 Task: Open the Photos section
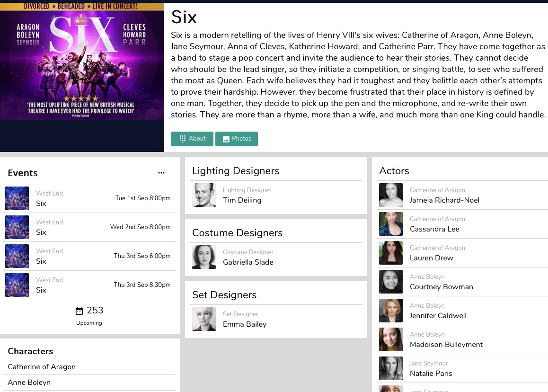(x=237, y=139)
